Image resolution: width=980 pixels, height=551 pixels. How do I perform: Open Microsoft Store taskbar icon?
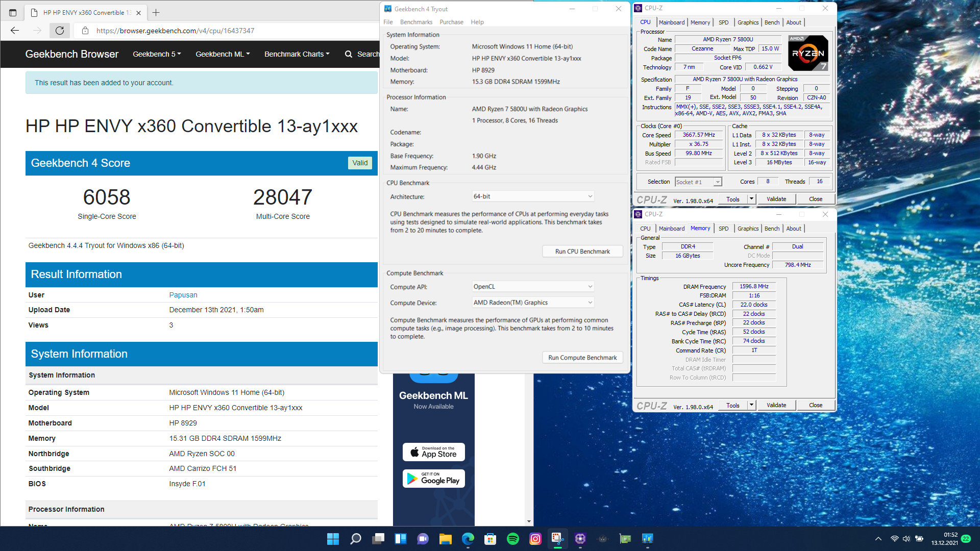[491, 539]
